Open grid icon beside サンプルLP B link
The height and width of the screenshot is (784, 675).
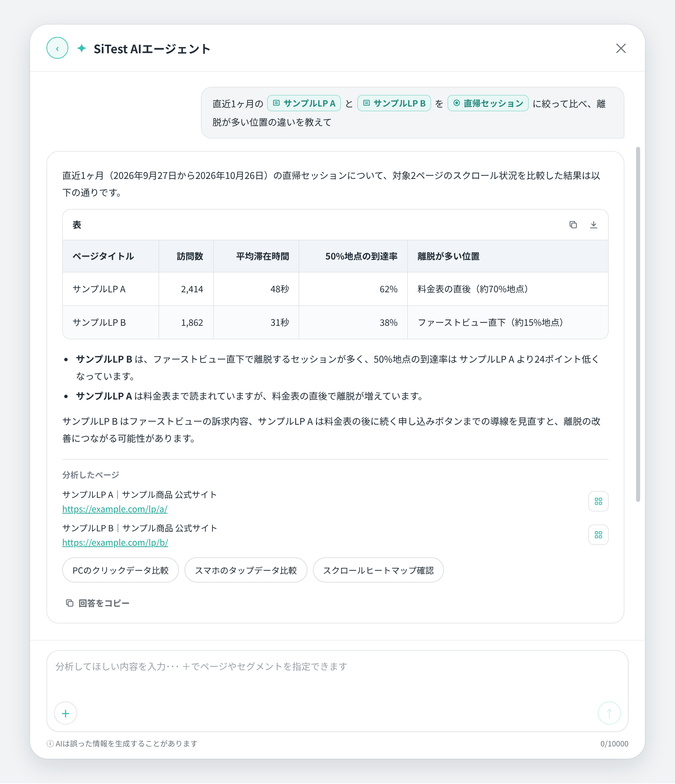598,535
